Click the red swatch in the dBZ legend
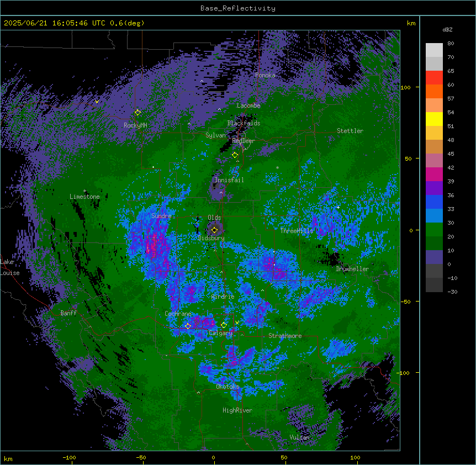The height and width of the screenshot is (465, 476). pyautogui.click(x=434, y=77)
